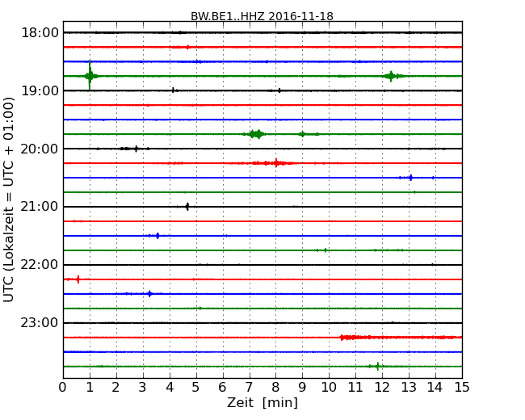Select the 18:00 time label
The image size is (525, 420).
tap(40, 33)
